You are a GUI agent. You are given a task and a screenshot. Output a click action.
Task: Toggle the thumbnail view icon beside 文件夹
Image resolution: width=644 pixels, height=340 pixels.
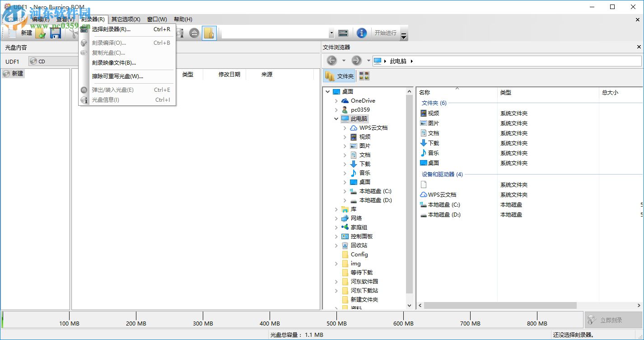click(364, 76)
